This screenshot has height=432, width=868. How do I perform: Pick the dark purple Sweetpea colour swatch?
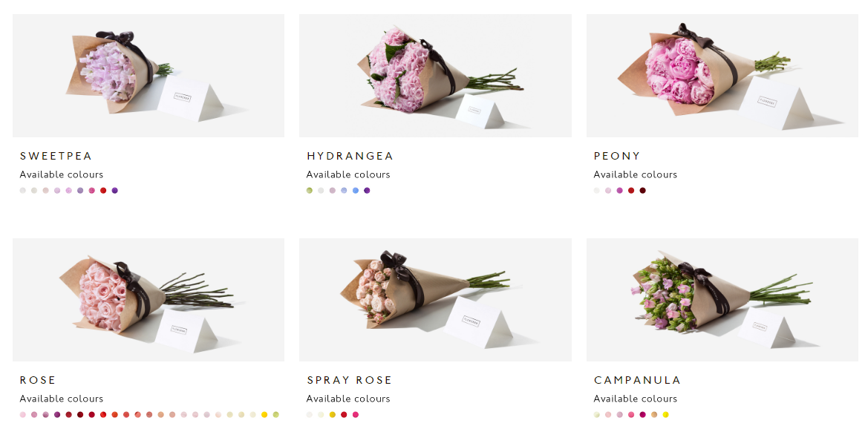coord(114,190)
